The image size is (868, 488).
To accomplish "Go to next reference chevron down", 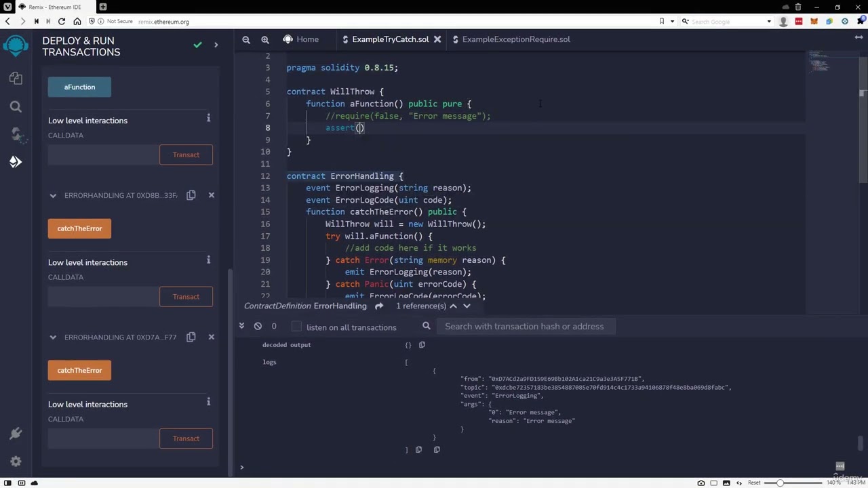I will pos(467,306).
